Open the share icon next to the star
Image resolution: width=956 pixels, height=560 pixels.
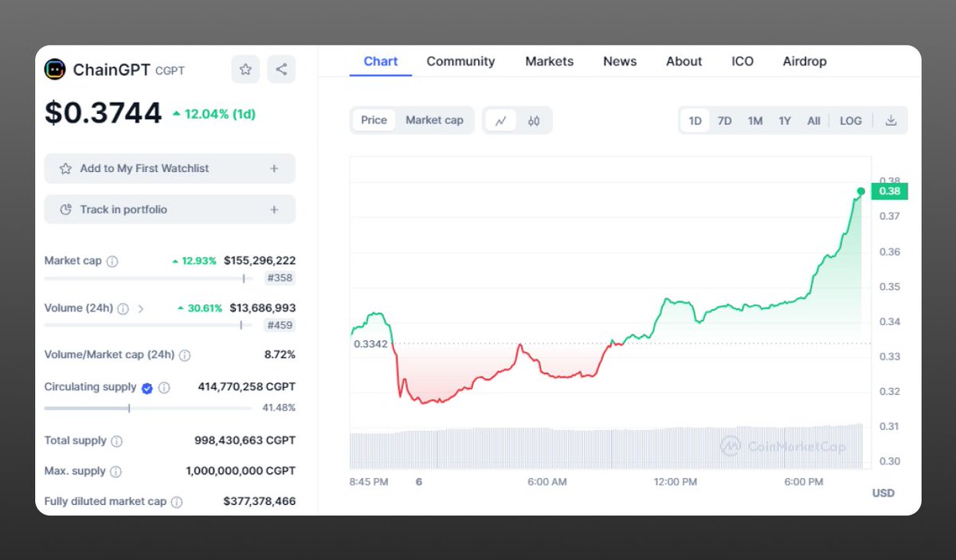click(x=281, y=70)
